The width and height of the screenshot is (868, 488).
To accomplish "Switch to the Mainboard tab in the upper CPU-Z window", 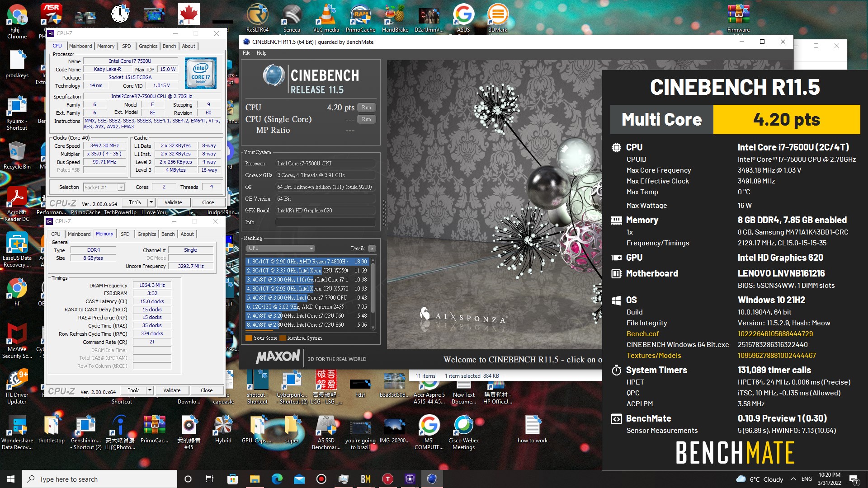I will tap(80, 46).
